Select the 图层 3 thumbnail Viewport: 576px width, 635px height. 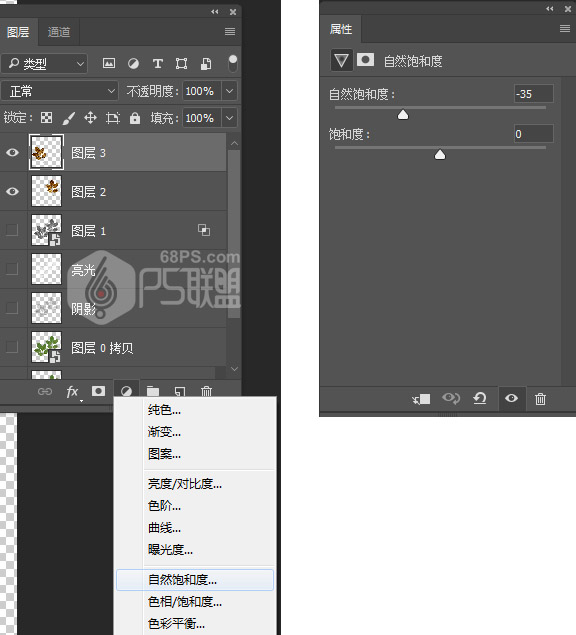coord(47,152)
